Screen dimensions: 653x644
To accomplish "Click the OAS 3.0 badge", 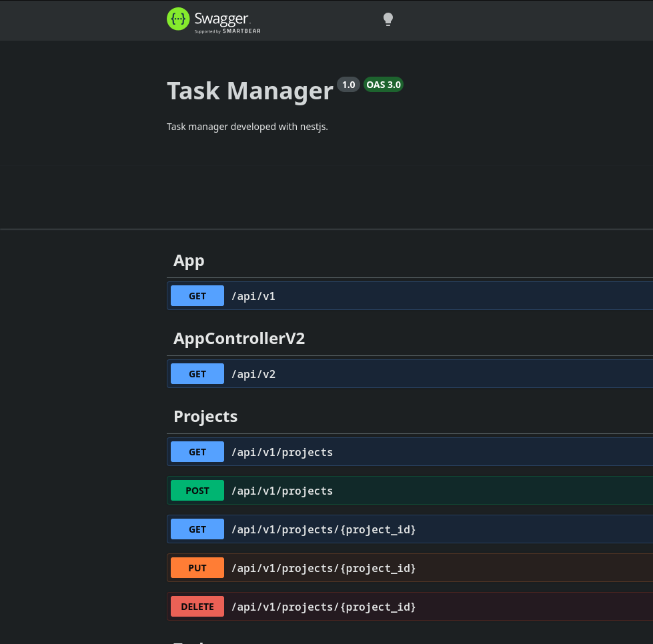I will [x=384, y=85].
